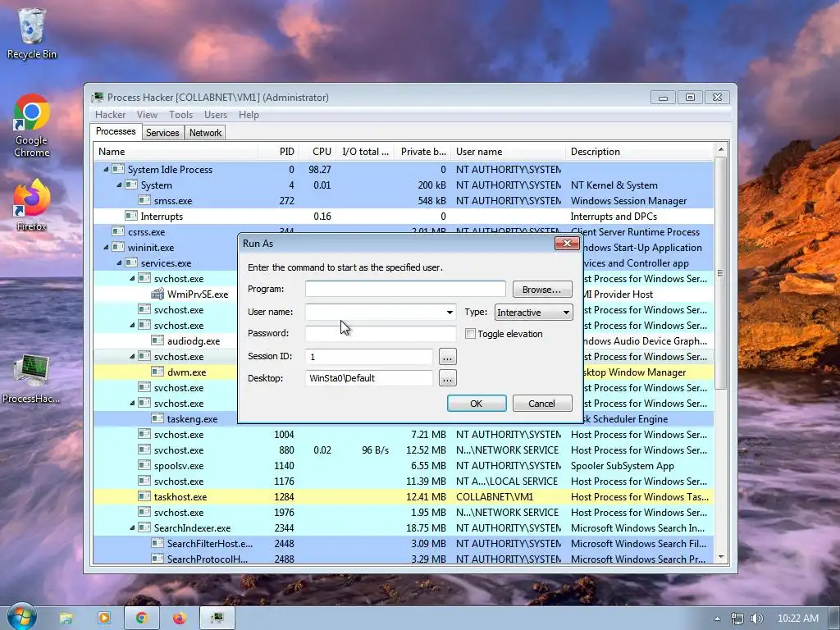This screenshot has height=630, width=840.
Task: Click the Program input field
Action: point(405,289)
